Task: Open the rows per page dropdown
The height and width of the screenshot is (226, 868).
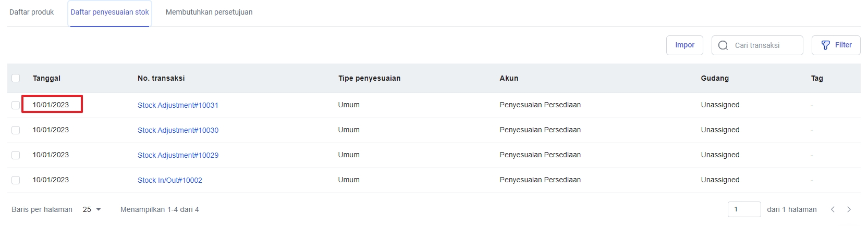Action: click(92, 209)
